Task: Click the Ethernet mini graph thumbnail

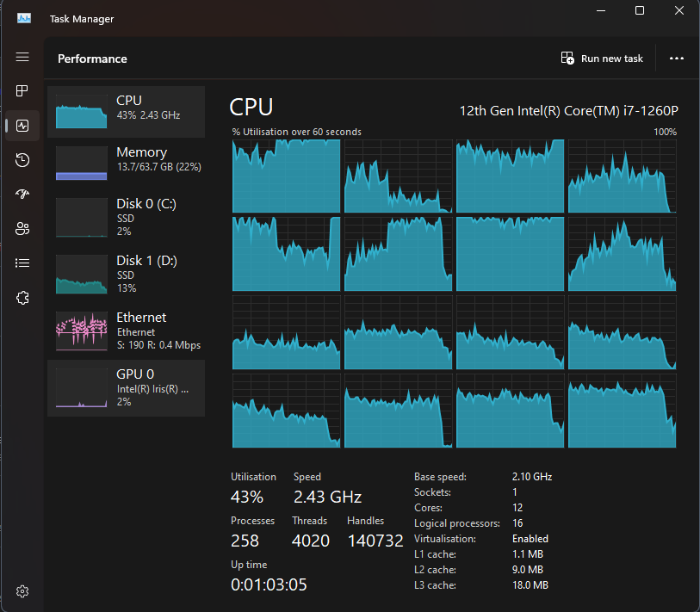Action: point(81,331)
